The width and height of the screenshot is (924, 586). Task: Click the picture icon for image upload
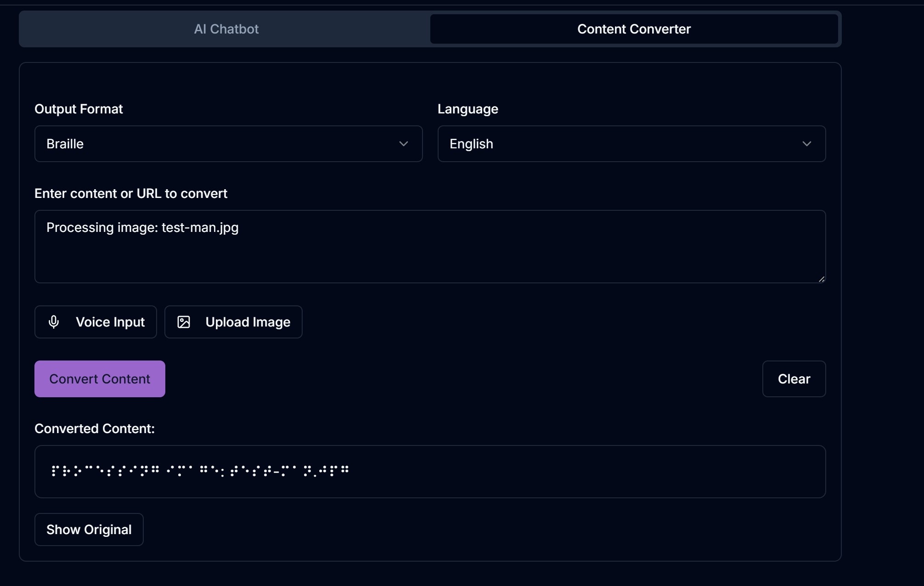point(184,322)
